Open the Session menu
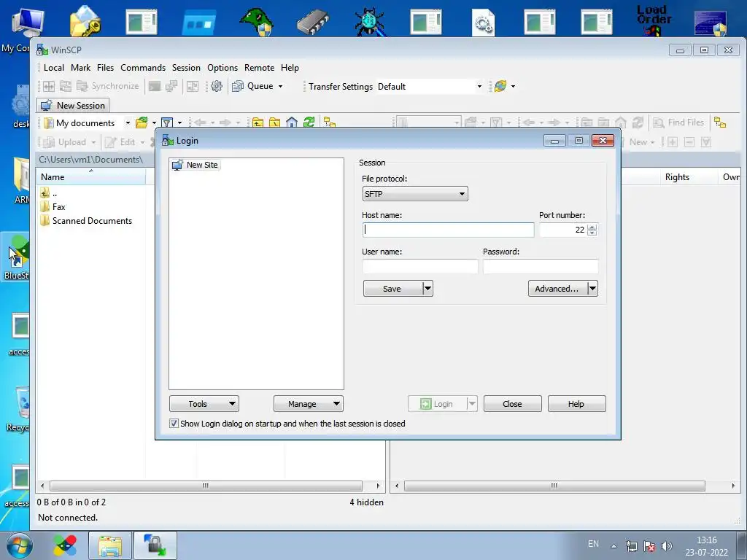Image resolution: width=747 pixels, height=560 pixels. click(x=186, y=68)
